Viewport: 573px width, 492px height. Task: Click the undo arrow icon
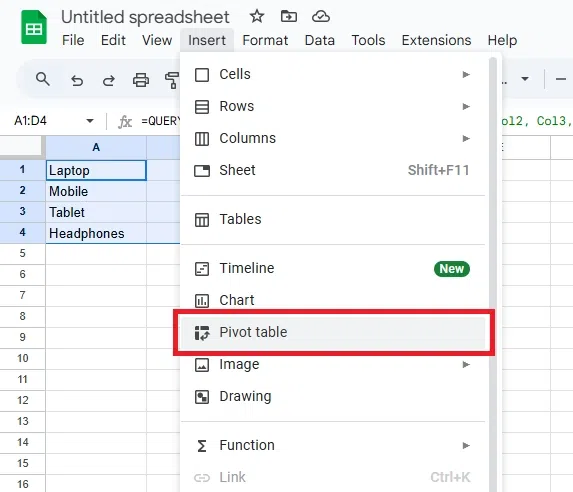(x=77, y=80)
